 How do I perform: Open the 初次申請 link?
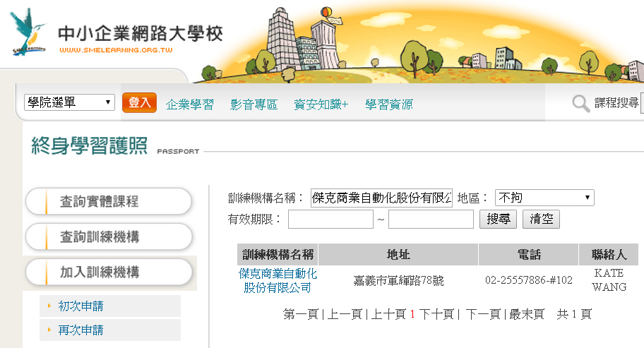tap(81, 306)
